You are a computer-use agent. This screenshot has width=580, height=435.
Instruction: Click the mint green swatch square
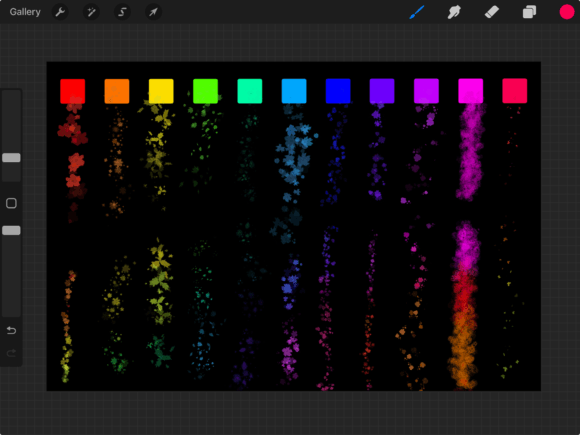pyautogui.click(x=250, y=91)
